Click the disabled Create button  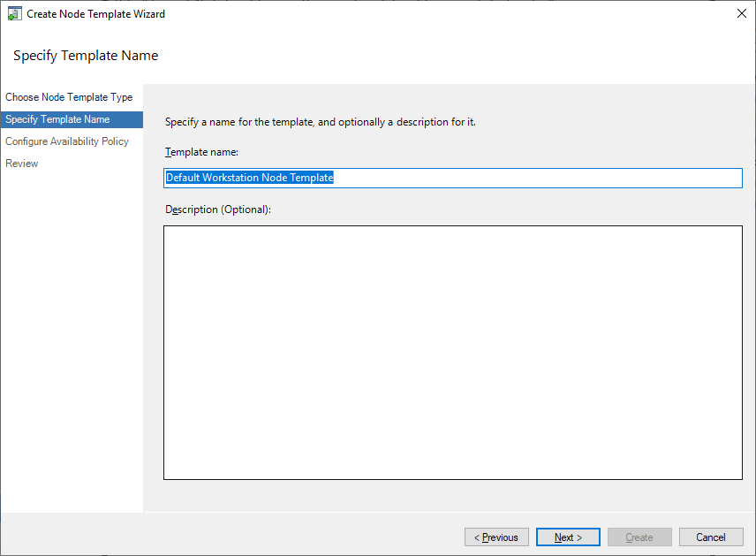[639, 537]
